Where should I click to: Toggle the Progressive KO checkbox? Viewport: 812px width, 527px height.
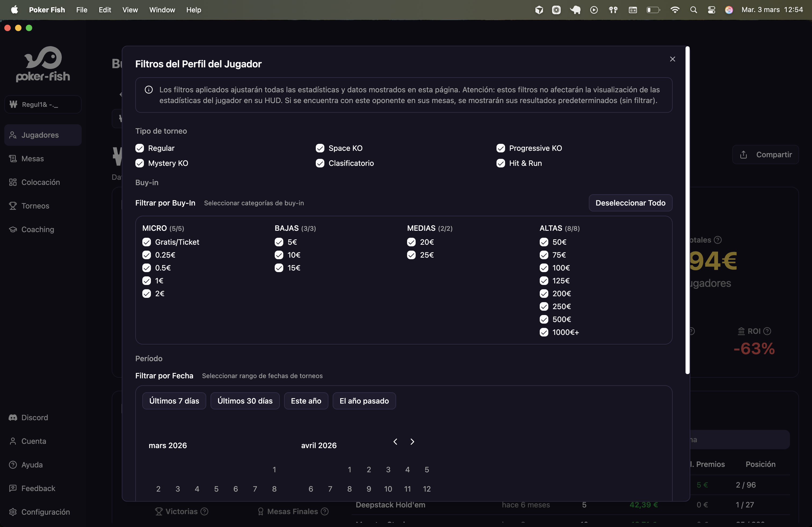click(x=501, y=148)
